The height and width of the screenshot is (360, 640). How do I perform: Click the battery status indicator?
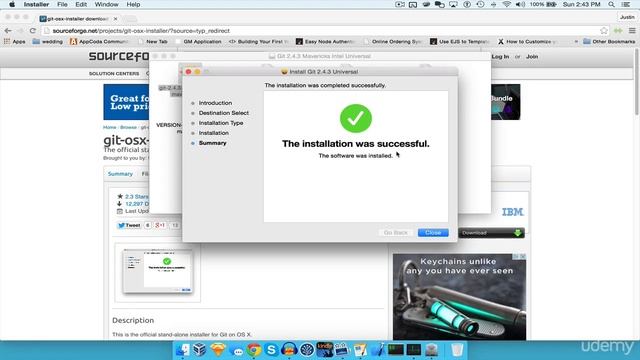543,4
